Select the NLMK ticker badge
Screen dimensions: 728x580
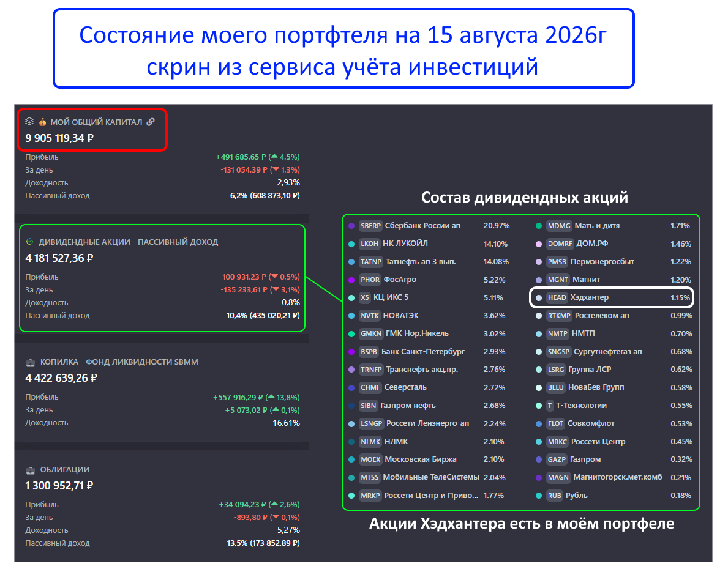[x=370, y=442]
